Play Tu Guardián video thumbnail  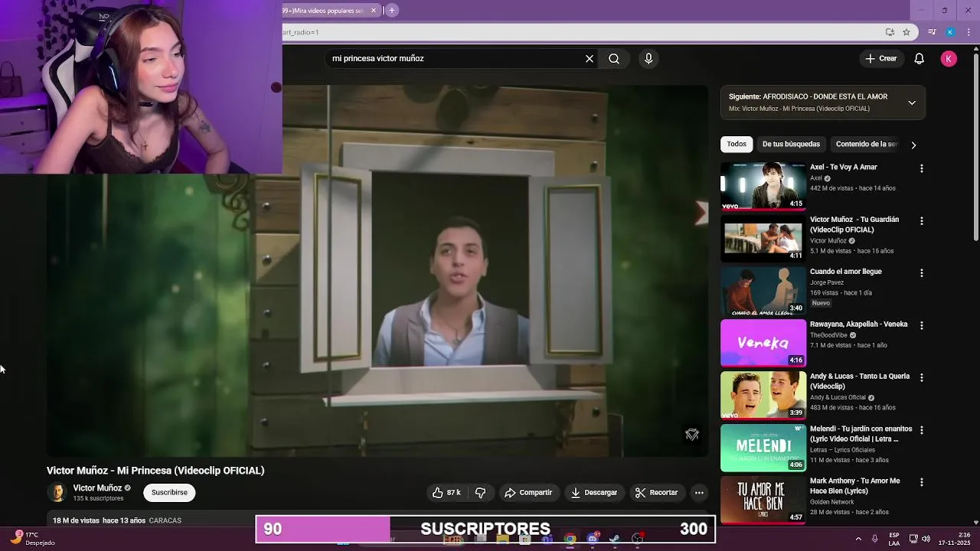(x=763, y=238)
